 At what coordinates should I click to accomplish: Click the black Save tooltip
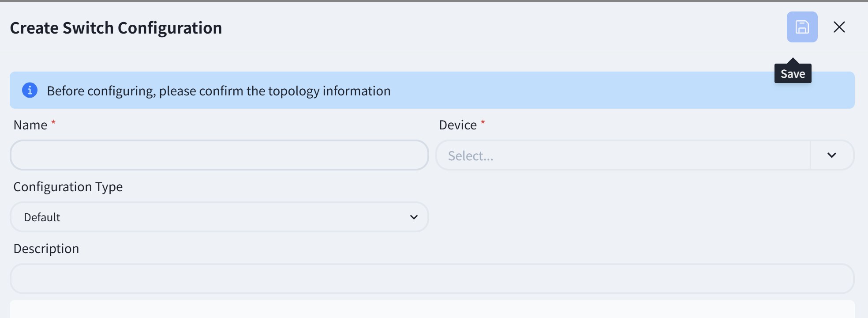point(793,73)
